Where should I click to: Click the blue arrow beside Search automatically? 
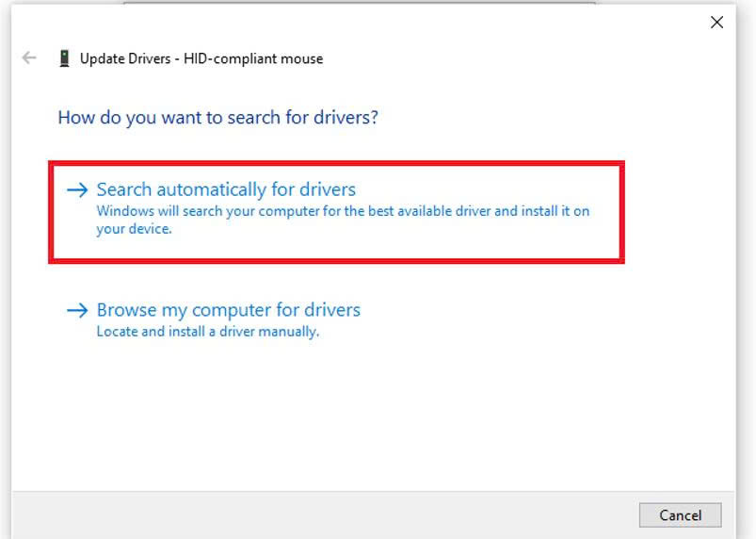click(x=77, y=190)
